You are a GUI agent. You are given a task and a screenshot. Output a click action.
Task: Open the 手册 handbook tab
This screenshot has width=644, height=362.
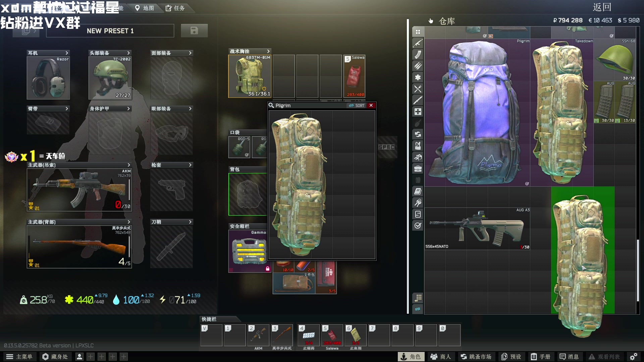[540, 357]
